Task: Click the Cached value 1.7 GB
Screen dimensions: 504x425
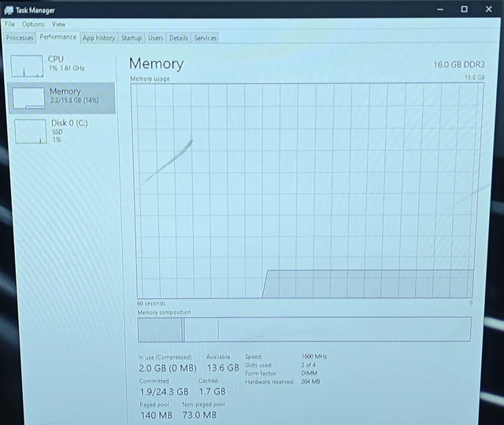Action: [212, 392]
